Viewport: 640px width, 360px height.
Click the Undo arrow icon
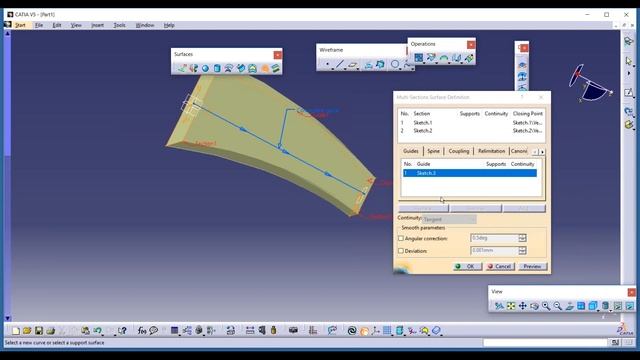[97, 331]
